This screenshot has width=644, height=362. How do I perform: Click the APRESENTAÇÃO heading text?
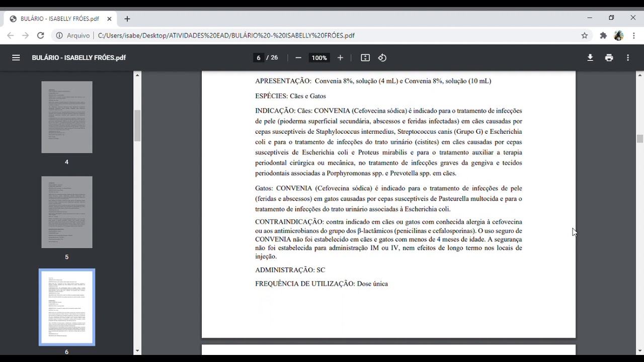[283, 81]
